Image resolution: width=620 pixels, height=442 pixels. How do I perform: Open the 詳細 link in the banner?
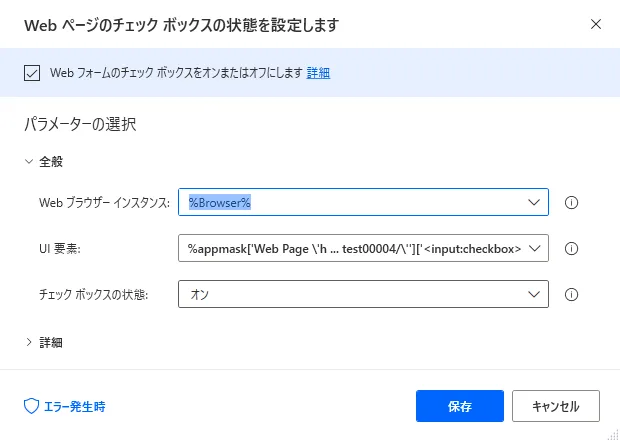coord(318,72)
